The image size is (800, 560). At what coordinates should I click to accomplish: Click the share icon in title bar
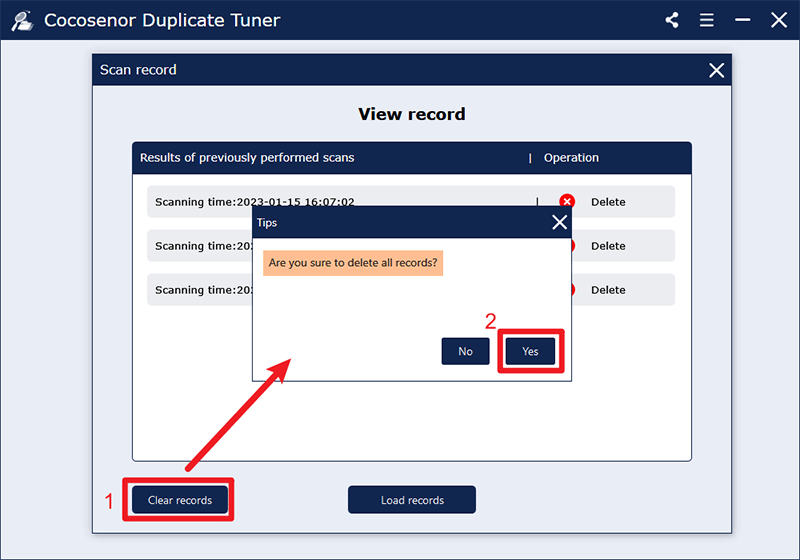672,20
